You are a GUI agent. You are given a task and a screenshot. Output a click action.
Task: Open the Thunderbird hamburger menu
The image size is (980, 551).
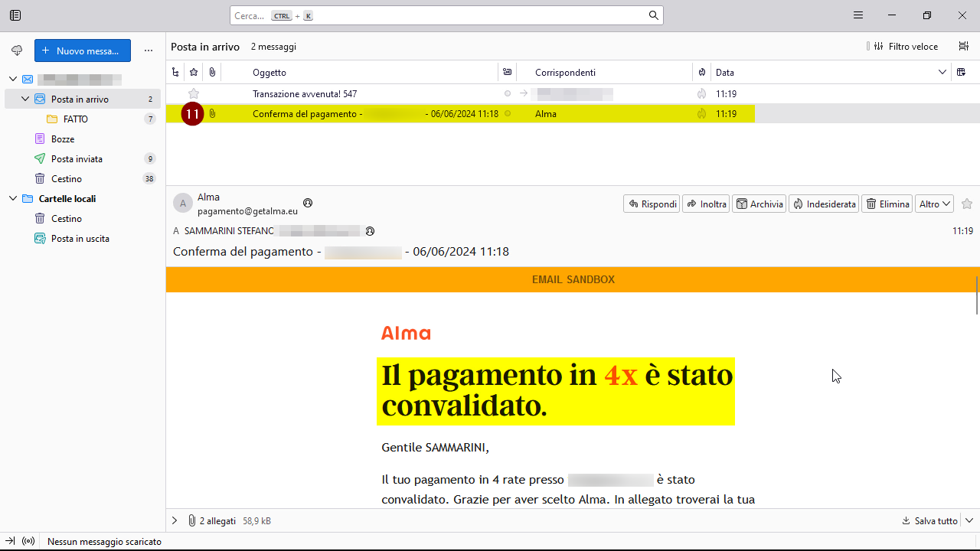[858, 15]
